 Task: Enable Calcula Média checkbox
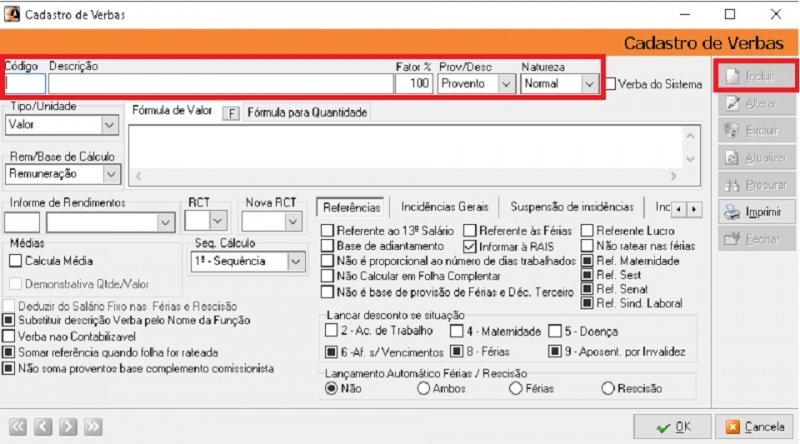[x=15, y=261]
